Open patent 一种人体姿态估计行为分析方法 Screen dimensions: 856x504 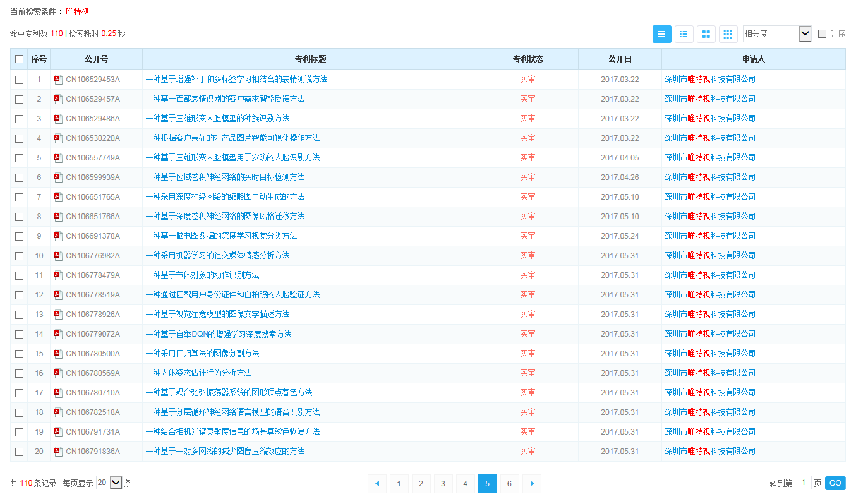pos(199,373)
